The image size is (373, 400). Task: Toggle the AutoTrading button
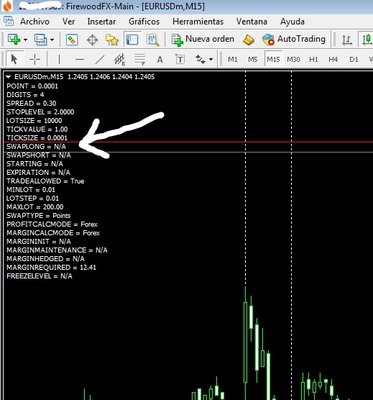click(x=294, y=39)
